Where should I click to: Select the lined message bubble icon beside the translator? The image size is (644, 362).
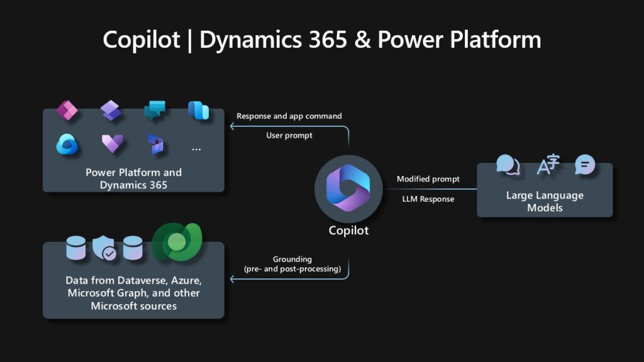(584, 166)
